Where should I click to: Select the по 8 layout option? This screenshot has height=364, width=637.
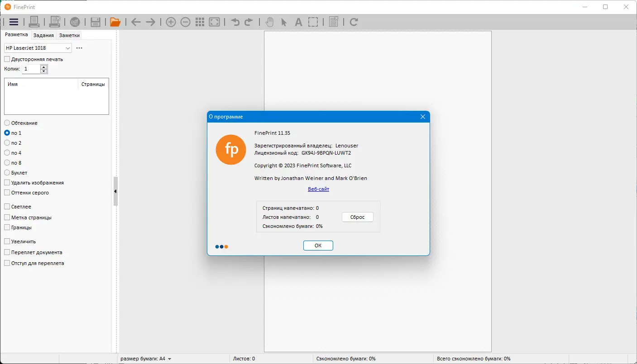pyautogui.click(x=7, y=163)
